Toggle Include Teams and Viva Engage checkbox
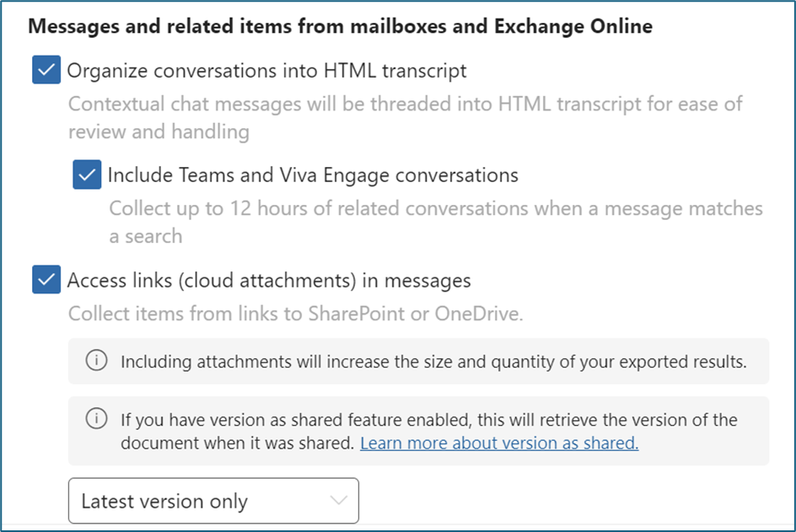The image size is (796, 532). (87, 175)
